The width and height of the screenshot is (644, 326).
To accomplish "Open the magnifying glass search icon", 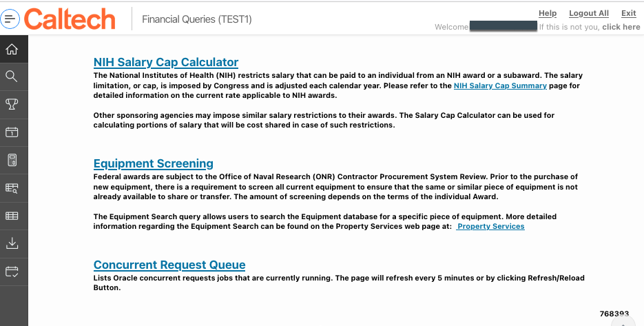I will coord(12,77).
